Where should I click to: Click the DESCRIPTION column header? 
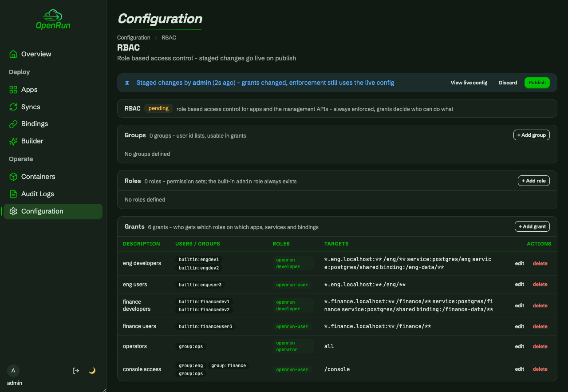tap(142, 244)
